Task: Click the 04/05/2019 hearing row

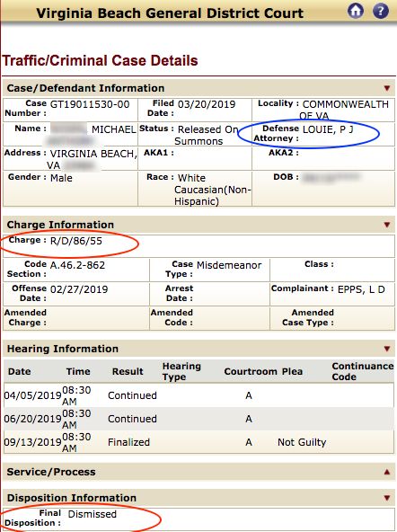Action: [198, 395]
